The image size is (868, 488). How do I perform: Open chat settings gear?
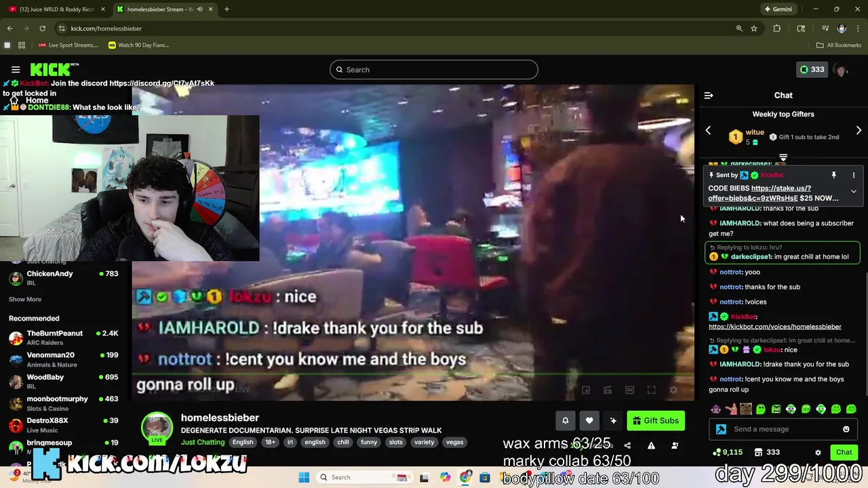point(818,452)
